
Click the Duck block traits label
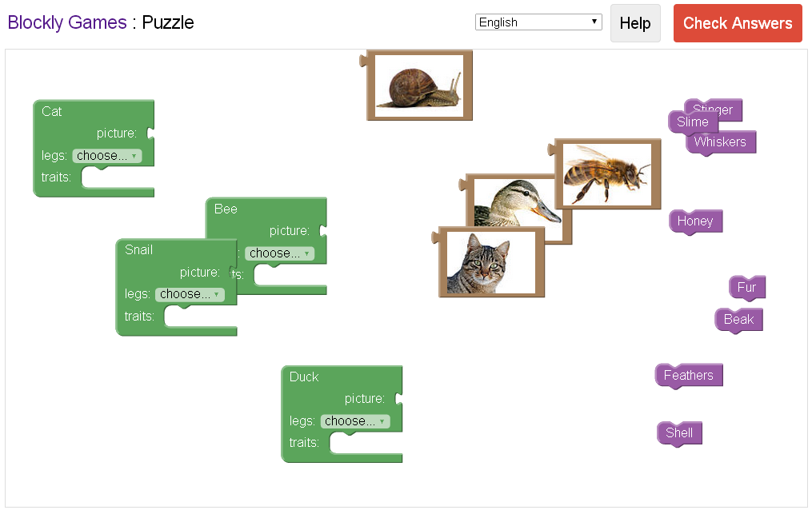(304, 443)
